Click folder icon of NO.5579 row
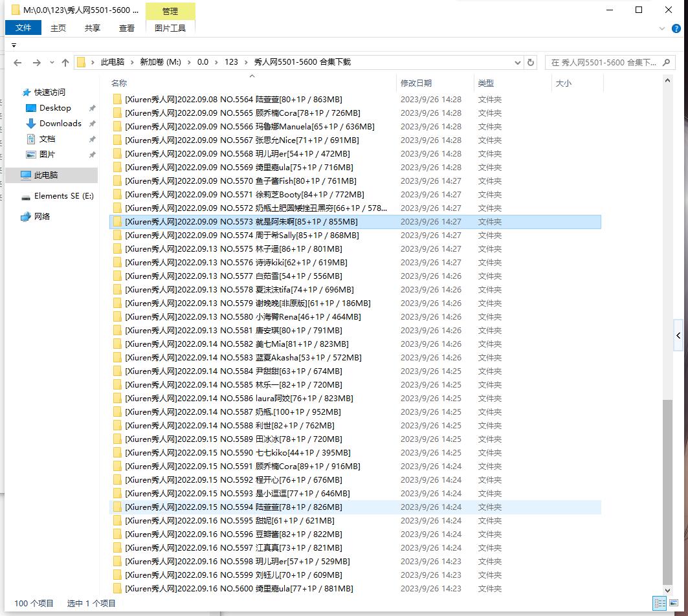This screenshot has height=616, width=688. pyautogui.click(x=117, y=303)
